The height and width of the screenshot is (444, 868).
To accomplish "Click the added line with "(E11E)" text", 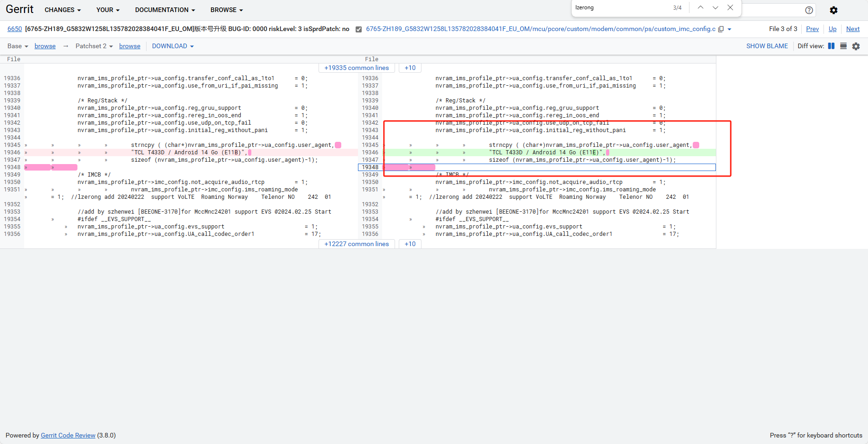I will pyautogui.click(x=549, y=152).
